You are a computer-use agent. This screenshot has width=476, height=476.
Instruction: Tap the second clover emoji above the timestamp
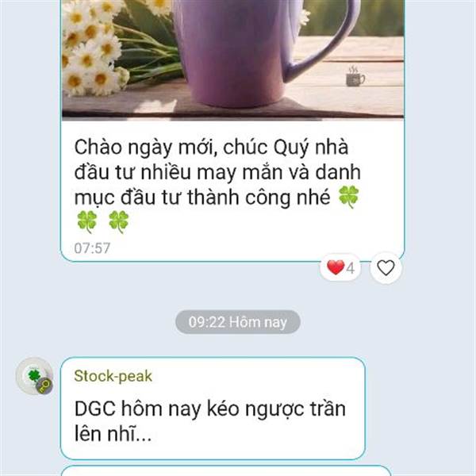119,222
